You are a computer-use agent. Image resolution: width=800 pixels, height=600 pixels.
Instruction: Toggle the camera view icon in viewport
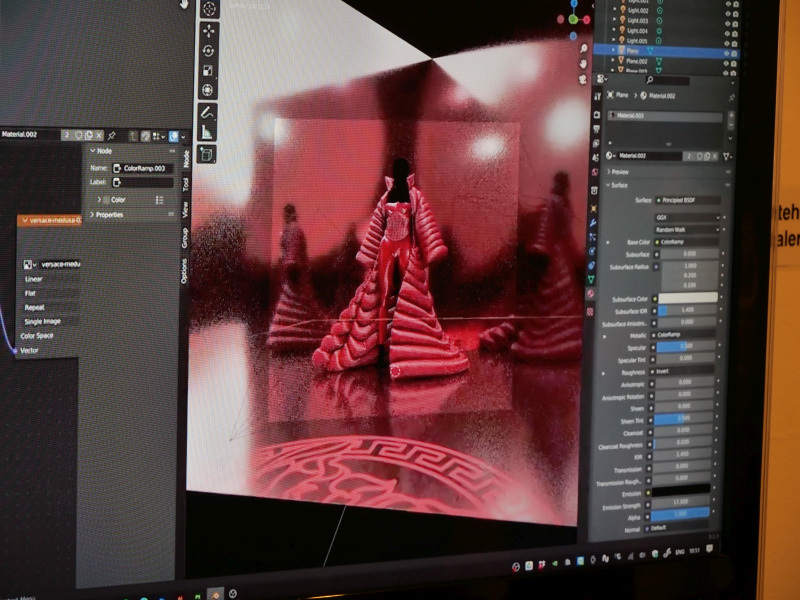tap(583, 80)
